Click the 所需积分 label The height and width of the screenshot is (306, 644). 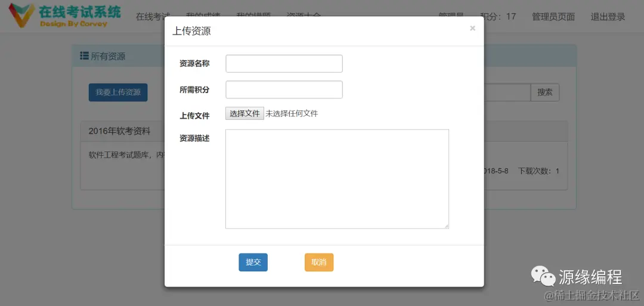click(x=194, y=89)
